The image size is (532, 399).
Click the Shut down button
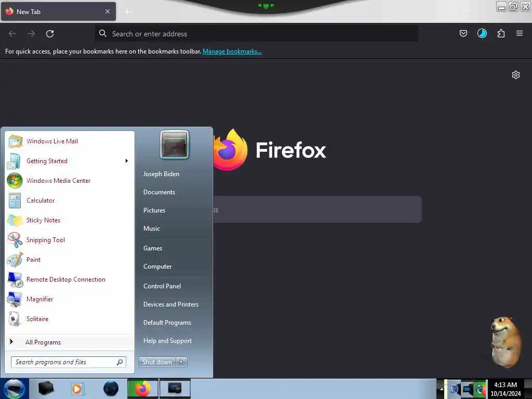coord(157,362)
